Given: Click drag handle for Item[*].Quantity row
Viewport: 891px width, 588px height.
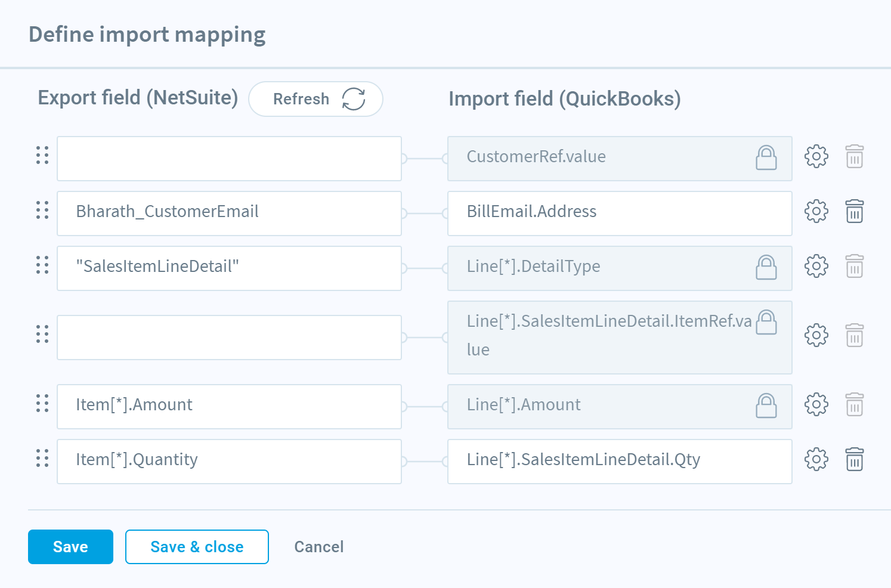Looking at the screenshot, I should pos(42,458).
